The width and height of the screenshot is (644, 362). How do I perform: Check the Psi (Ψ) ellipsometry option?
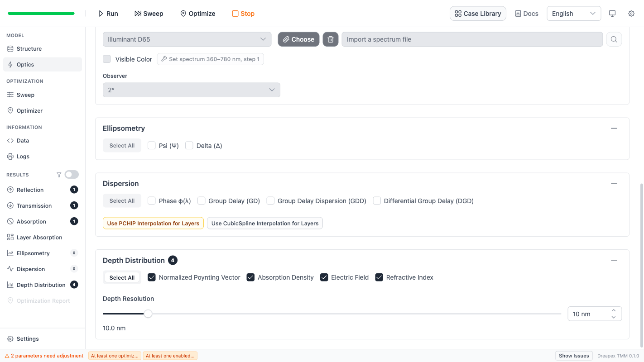click(x=152, y=146)
